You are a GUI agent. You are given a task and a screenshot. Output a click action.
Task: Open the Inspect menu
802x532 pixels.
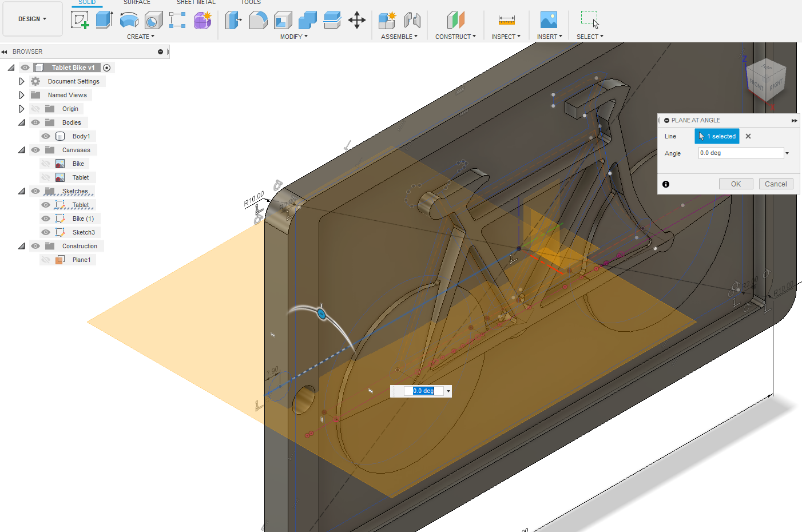tap(506, 37)
